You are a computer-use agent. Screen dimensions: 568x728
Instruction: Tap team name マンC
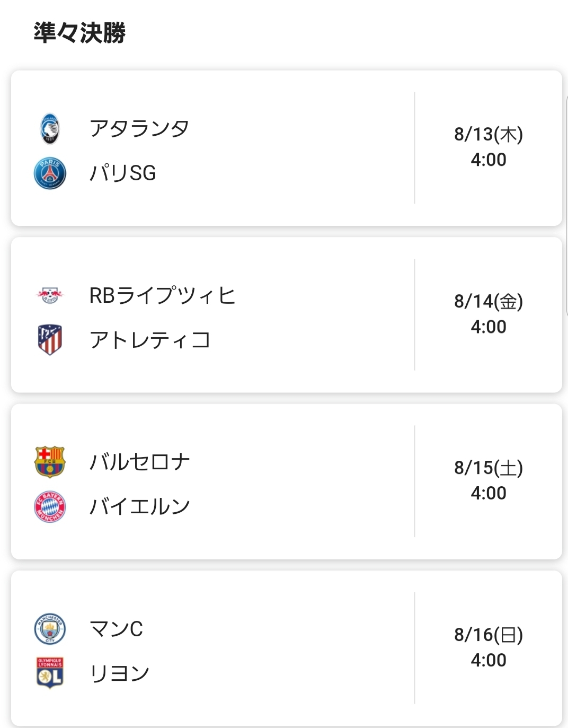(117, 629)
